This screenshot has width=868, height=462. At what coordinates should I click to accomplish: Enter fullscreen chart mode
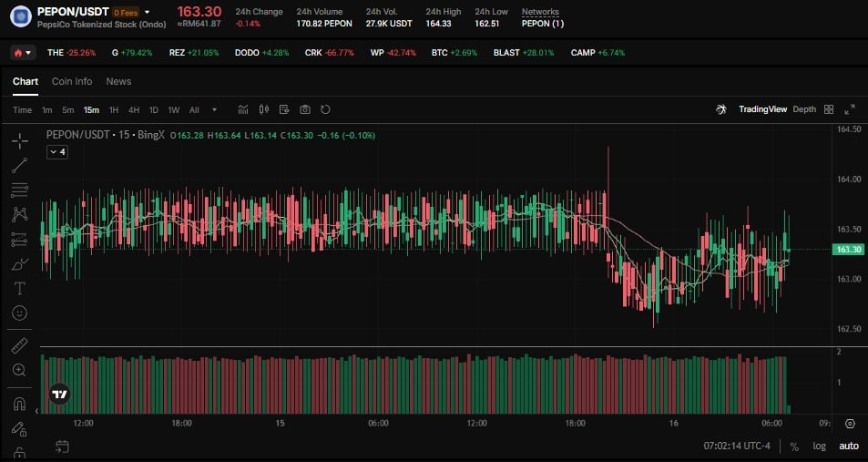pos(849,109)
